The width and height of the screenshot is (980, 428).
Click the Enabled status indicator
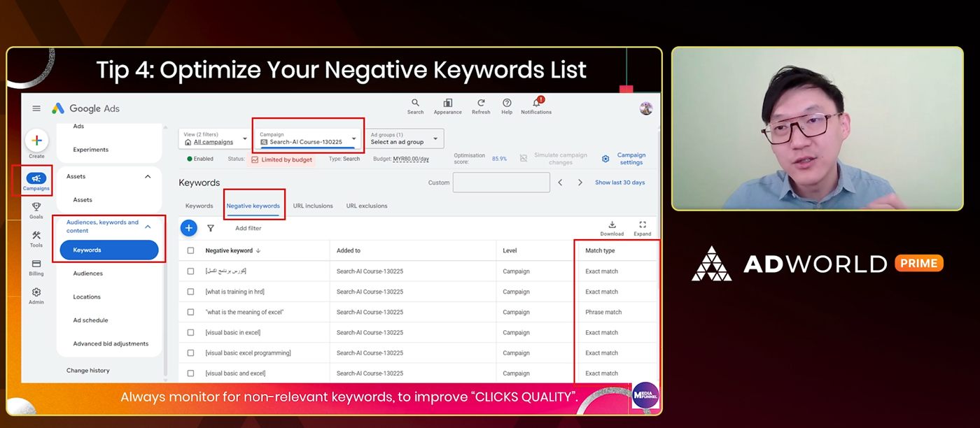200,159
